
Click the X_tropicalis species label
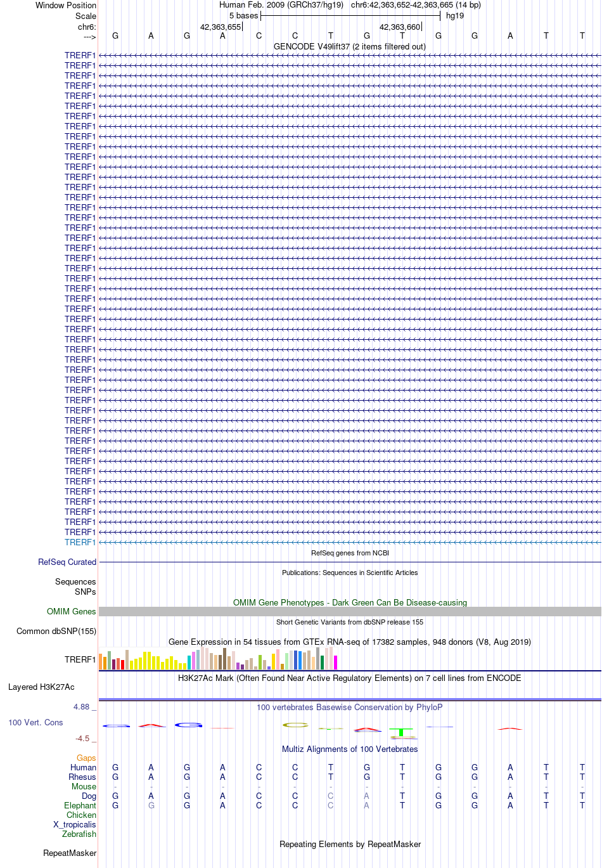[x=75, y=824]
